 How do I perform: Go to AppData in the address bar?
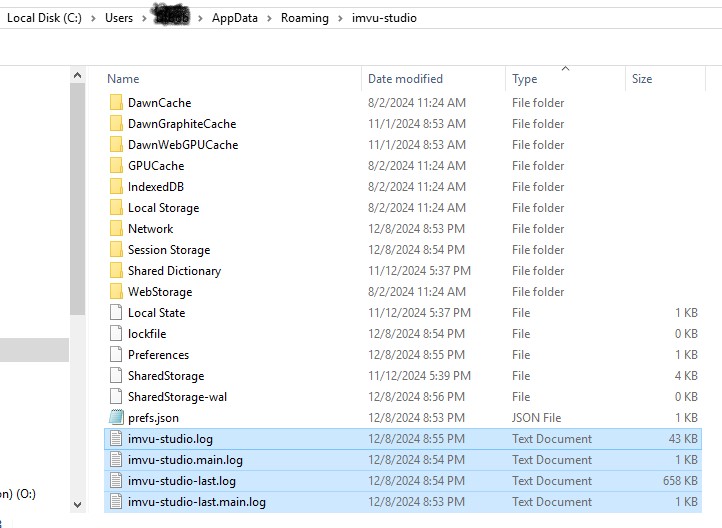click(x=235, y=18)
